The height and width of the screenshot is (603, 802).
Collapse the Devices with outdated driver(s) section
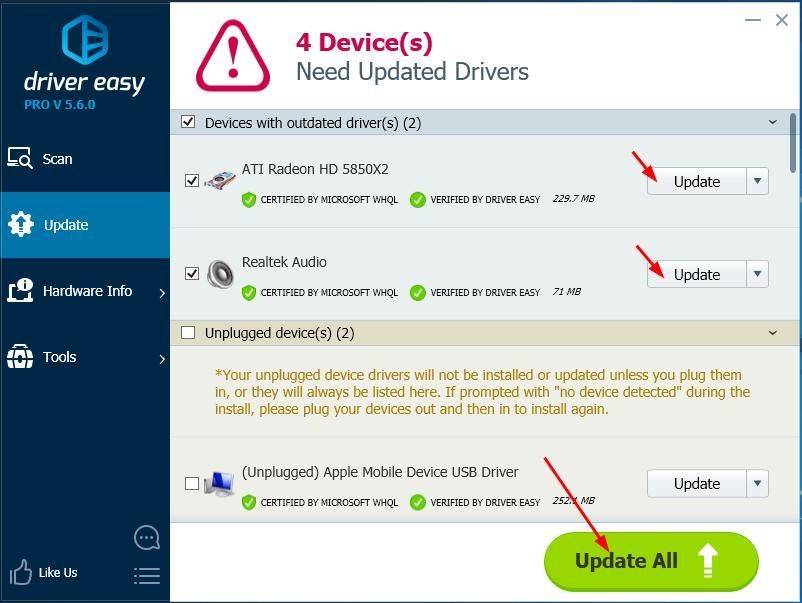[773, 122]
